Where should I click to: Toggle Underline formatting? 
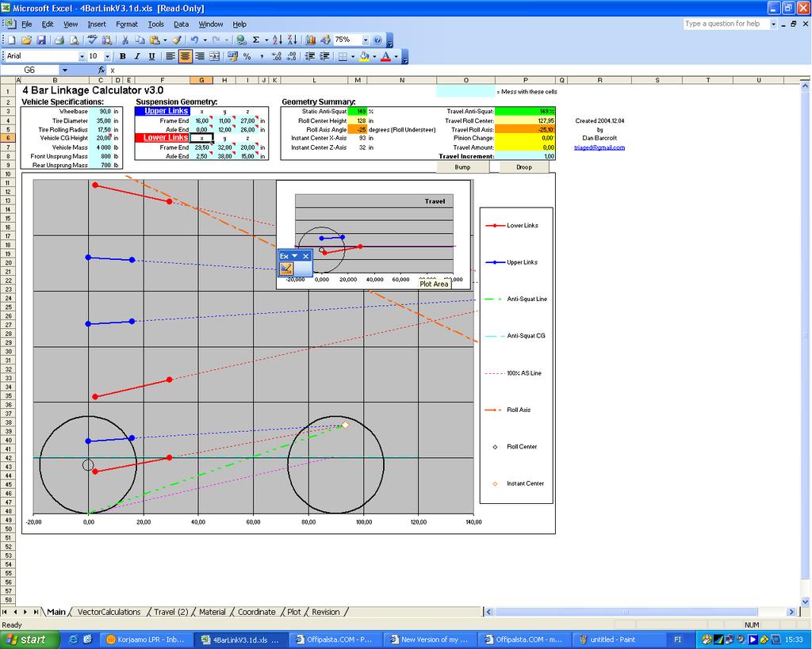point(151,56)
